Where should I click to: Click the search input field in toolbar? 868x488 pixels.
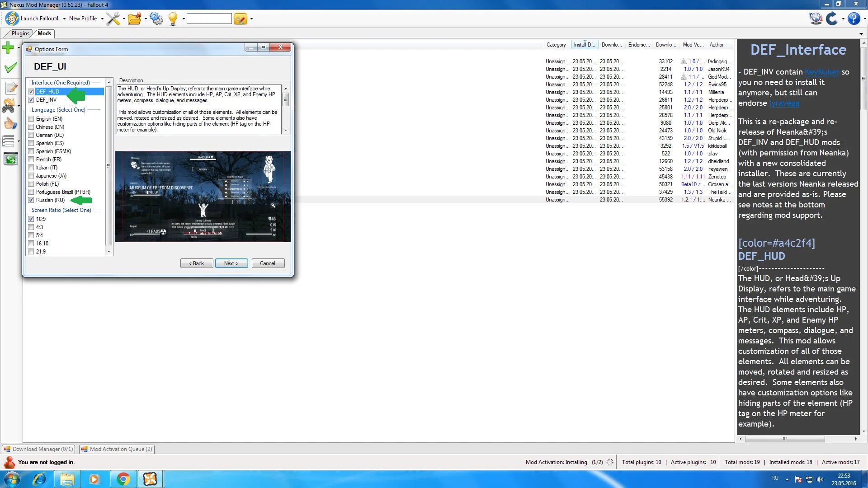(x=209, y=19)
